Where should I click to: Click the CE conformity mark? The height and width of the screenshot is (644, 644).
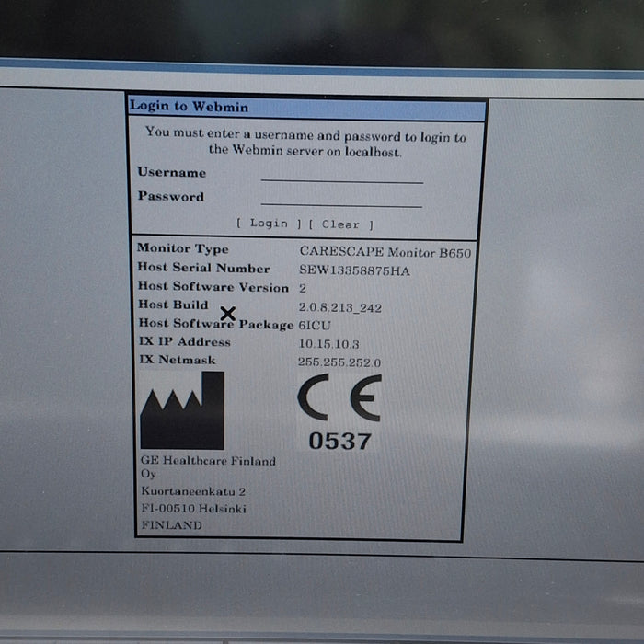pos(339,398)
